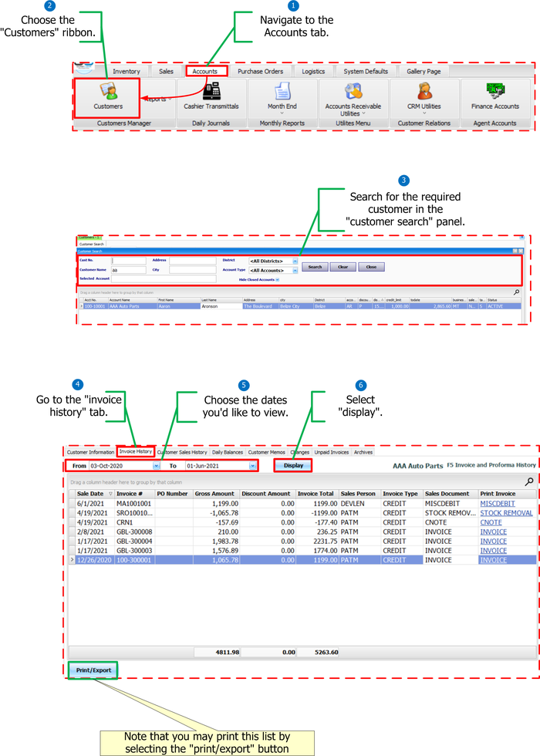
Task: Switch to the Sales ribbon tab
Action: pos(167,71)
